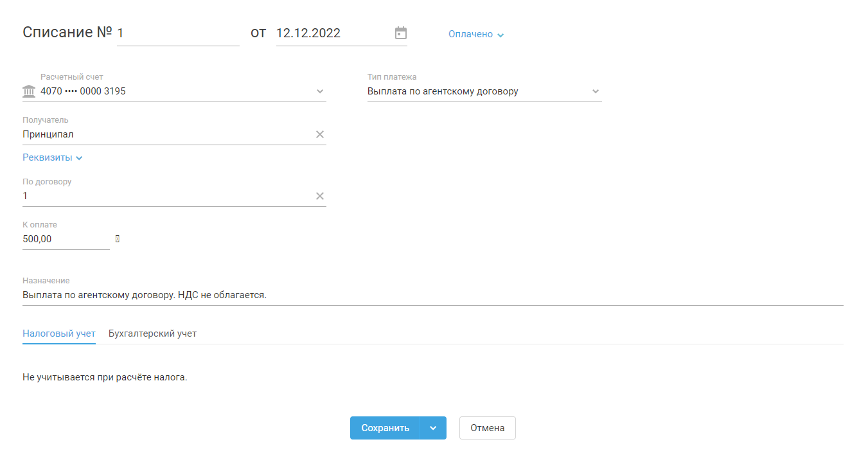
Task: Open the Сохранить split-button arrow menu
Action: pyautogui.click(x=433, y=428)
